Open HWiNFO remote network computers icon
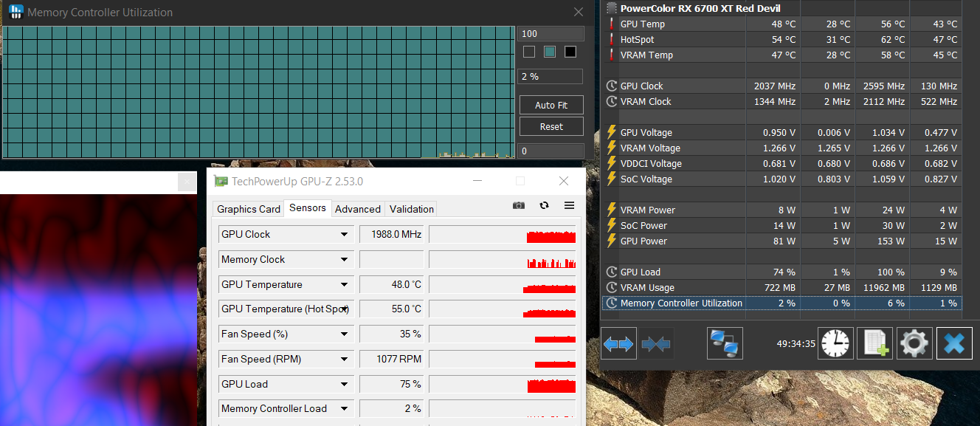This screenshot has height=426, width=980. [x=725, y=343]
